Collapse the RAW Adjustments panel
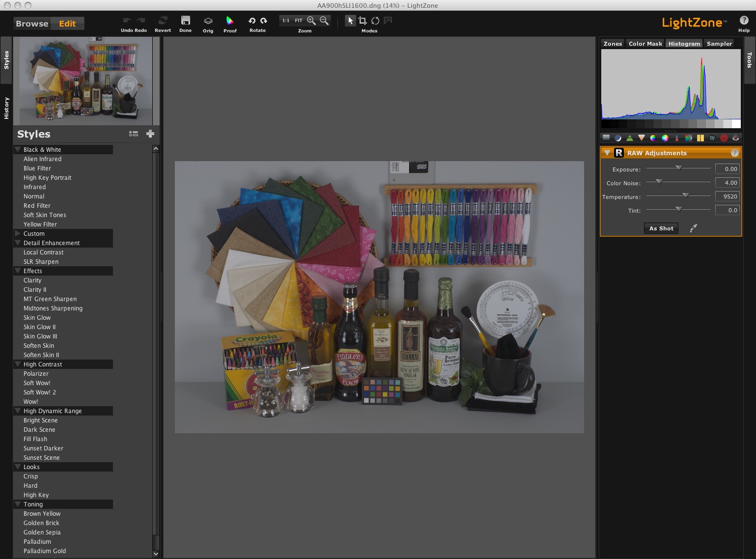Image resolution: width=756 pixels, height=559 pixels. [607, 153]
